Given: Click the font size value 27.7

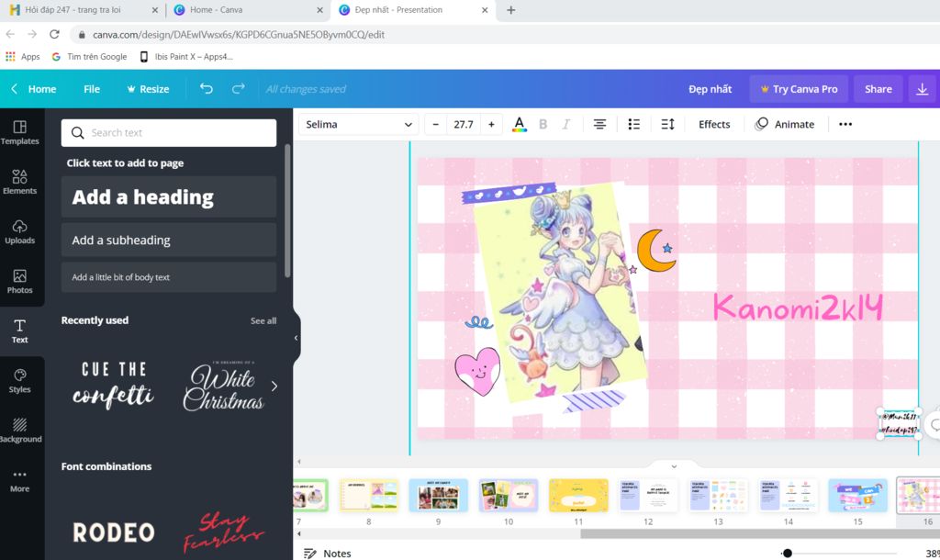Looking at the screenshot, I should [x=464, y=124].
